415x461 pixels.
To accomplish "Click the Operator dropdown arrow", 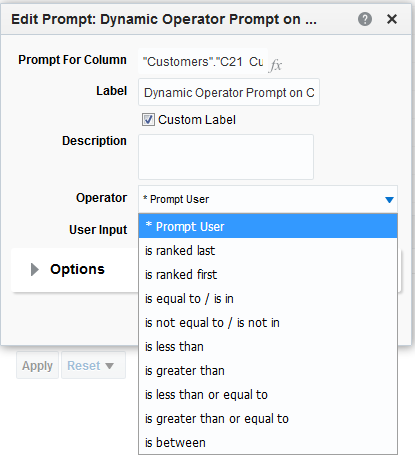I will [x=389, y=200].
